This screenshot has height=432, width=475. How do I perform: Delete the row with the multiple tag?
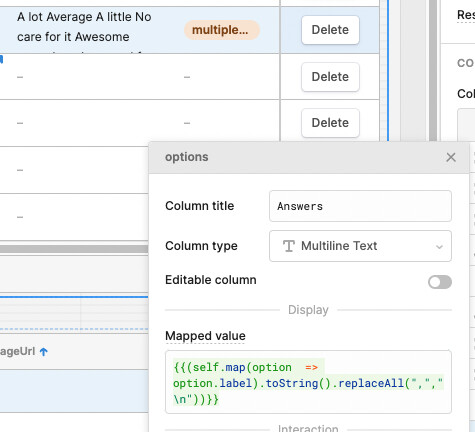(330, 30)
